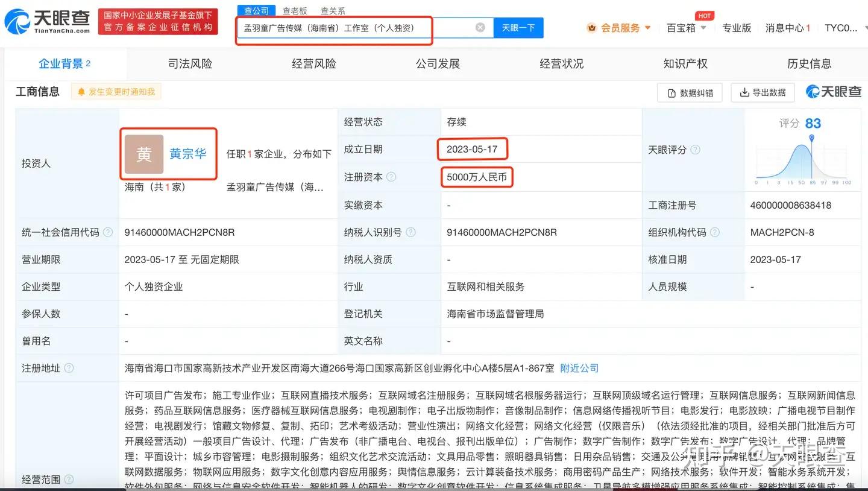Click 登记机关 value 海南省市场监督管理局
Screen dimensions: 868x491
click(x=495, y=314)
